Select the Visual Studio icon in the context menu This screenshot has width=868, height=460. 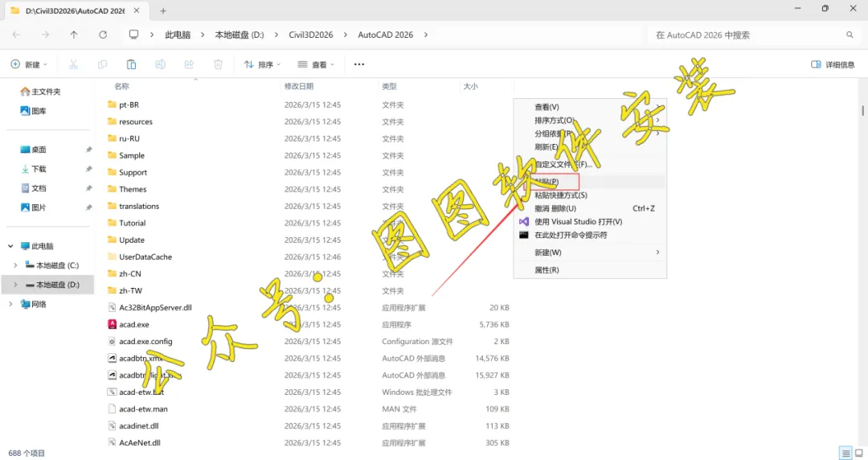click(524, 222)
